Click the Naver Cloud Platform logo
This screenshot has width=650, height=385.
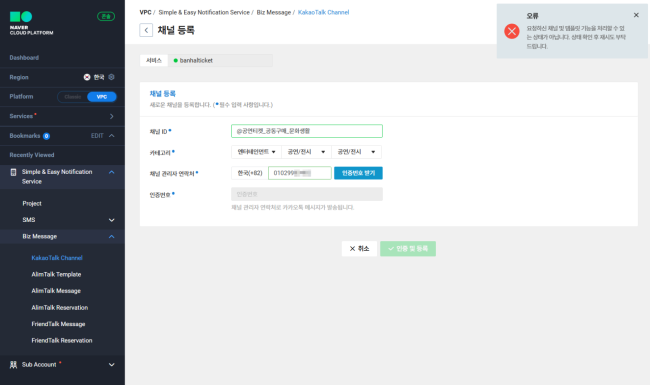pos(32,23)
